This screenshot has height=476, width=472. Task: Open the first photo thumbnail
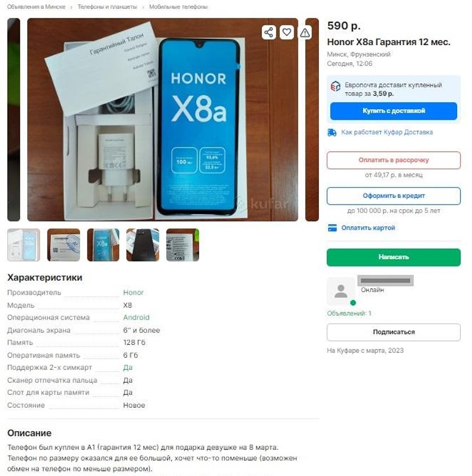pos(24,244)
